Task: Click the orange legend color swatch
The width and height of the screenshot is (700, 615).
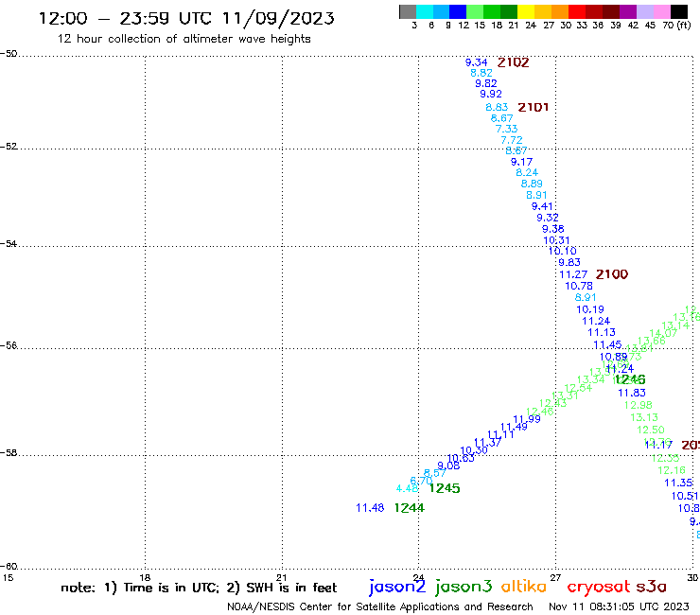Action: click(560, 11)
